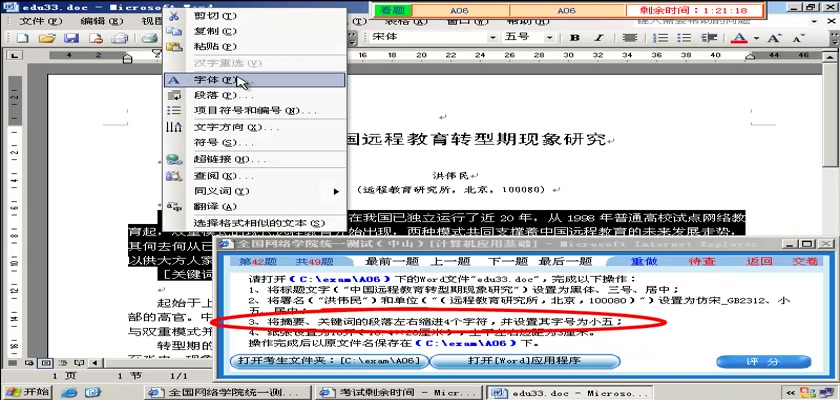Viewport: 840px width, 400px height.
Task: Click the translate icon next to 翻译
Action: coord(174,206)
